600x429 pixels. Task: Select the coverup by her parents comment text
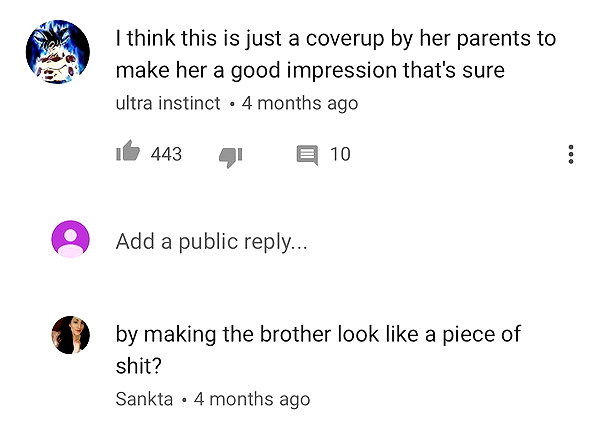tap(336, 54)
